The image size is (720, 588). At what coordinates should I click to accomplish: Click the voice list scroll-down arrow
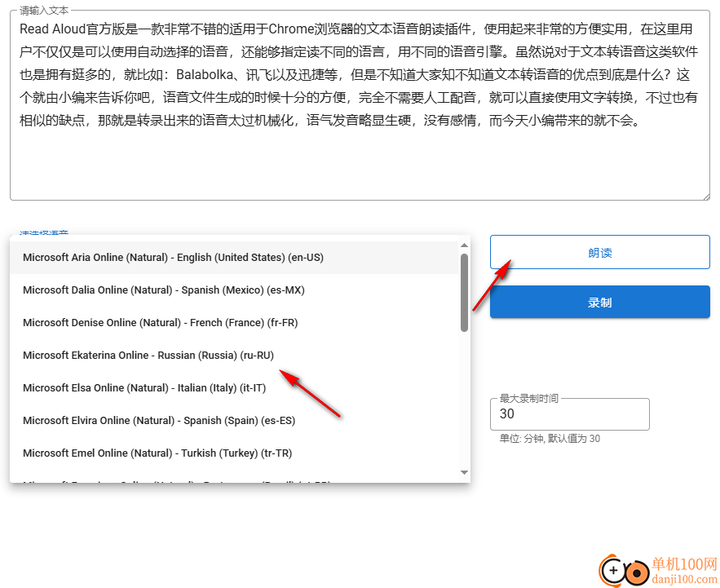pos(464,473)
